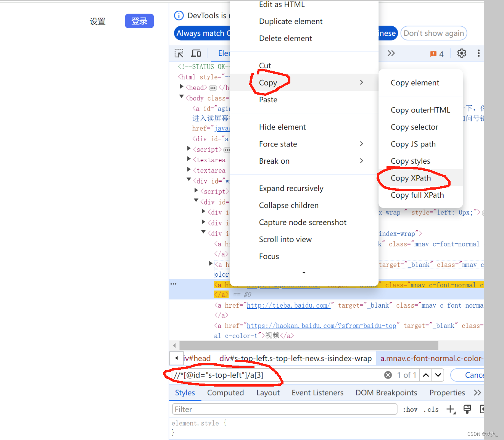The image size is (504, 440).
Task: Switch to Layout tab
Action: pyautogui.click(x=268, y=393)
